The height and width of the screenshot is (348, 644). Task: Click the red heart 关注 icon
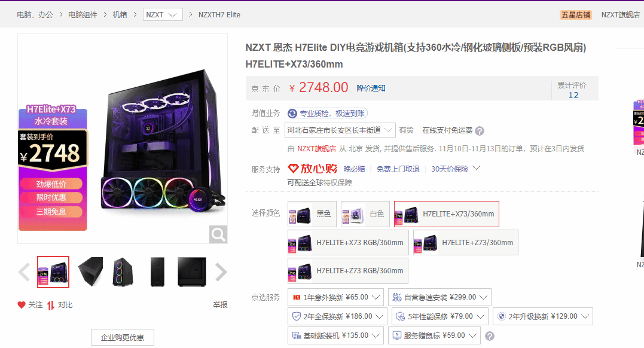click(22, 305)
